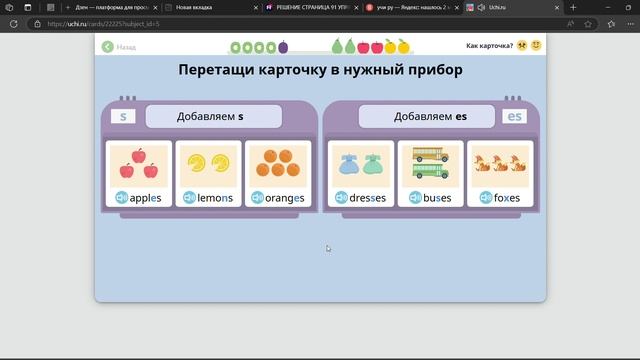
Task: Close the Uchi.ru tab
Action: pyautogui.click(x=557, y=7)
